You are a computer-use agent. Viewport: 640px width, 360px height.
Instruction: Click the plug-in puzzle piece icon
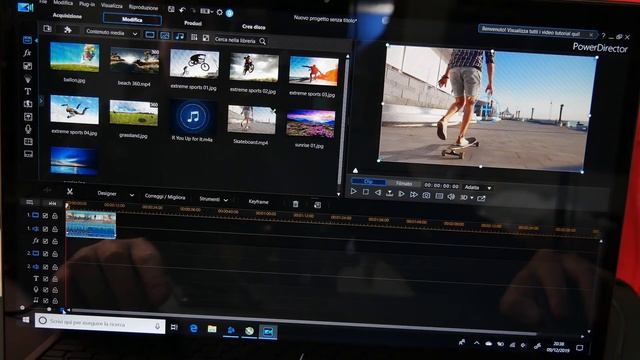pos(68,29)
